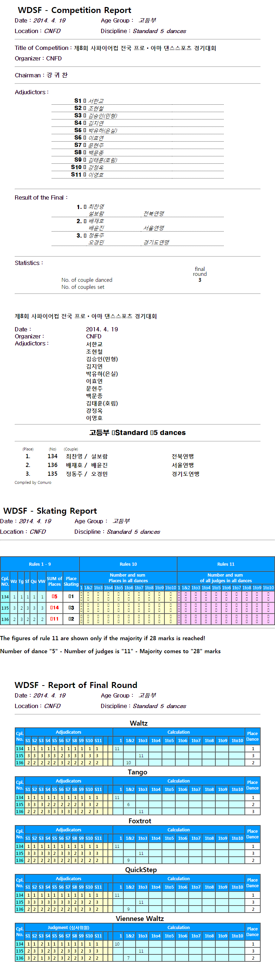Viewport: 275px width, 980px height.
Task: Click the "Rules 10" table header
Action: pos(128,565)
